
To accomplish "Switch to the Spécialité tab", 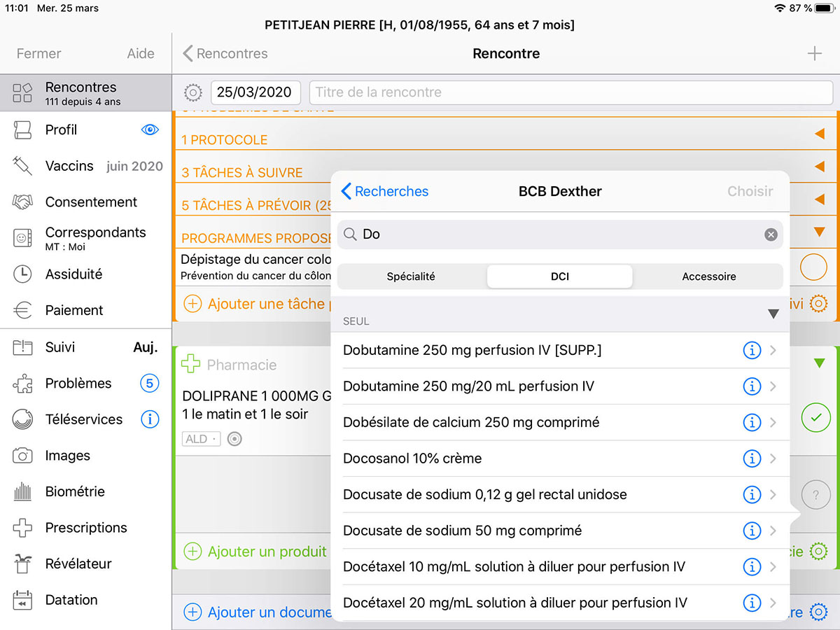I will 411,276.
